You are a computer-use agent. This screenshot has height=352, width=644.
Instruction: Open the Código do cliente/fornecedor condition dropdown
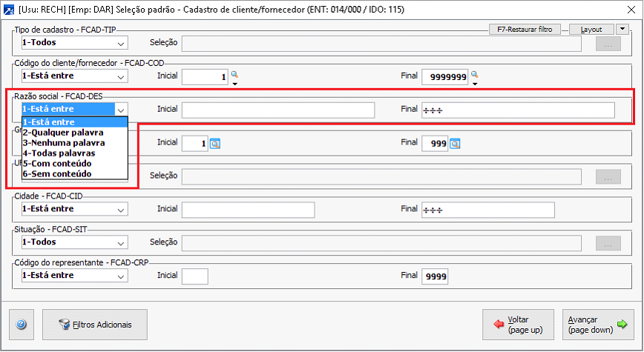[x=75, y=76]
